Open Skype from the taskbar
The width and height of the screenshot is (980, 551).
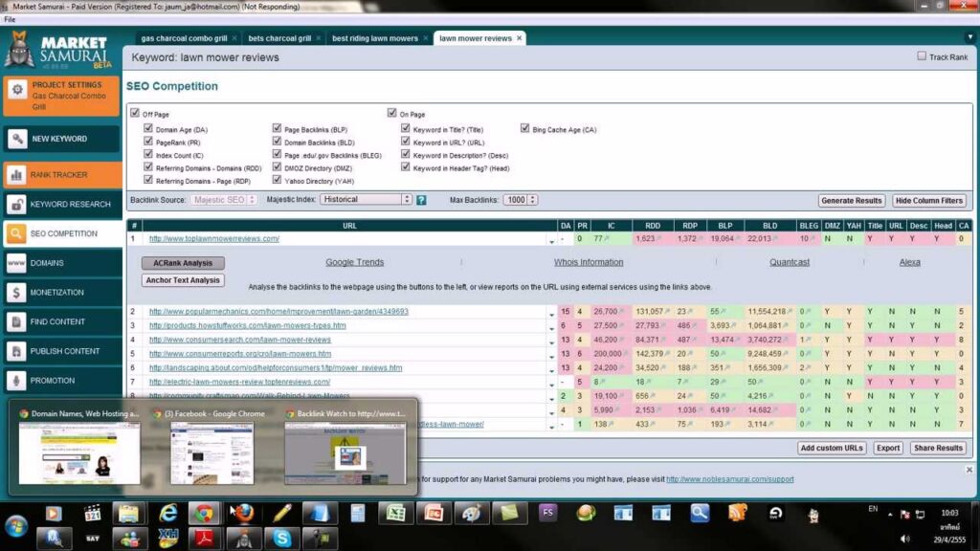(282, 538)
